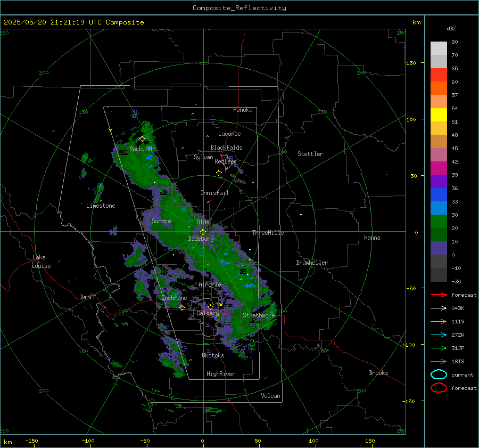Click the Innisfail city label
This screenshot has width=479, height=448.
(214, 193)
